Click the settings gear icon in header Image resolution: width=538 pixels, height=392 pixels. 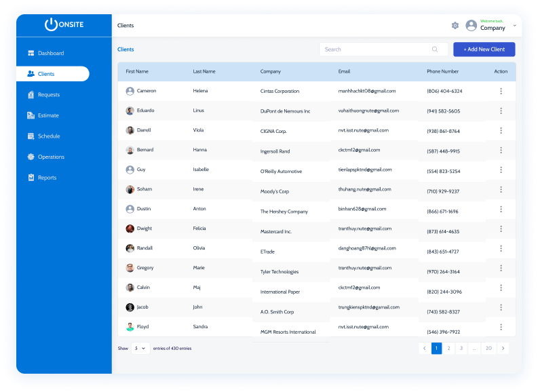pos(455,26)
